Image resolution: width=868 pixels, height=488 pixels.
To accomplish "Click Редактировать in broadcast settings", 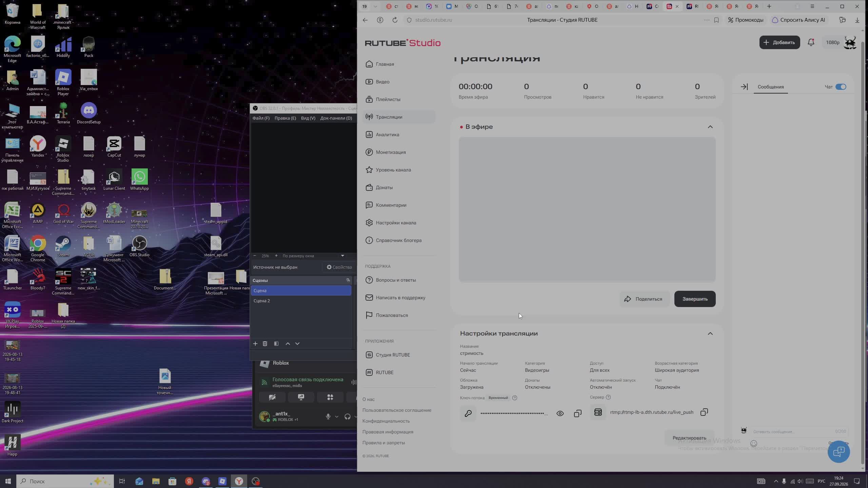I will pos(689,438).
